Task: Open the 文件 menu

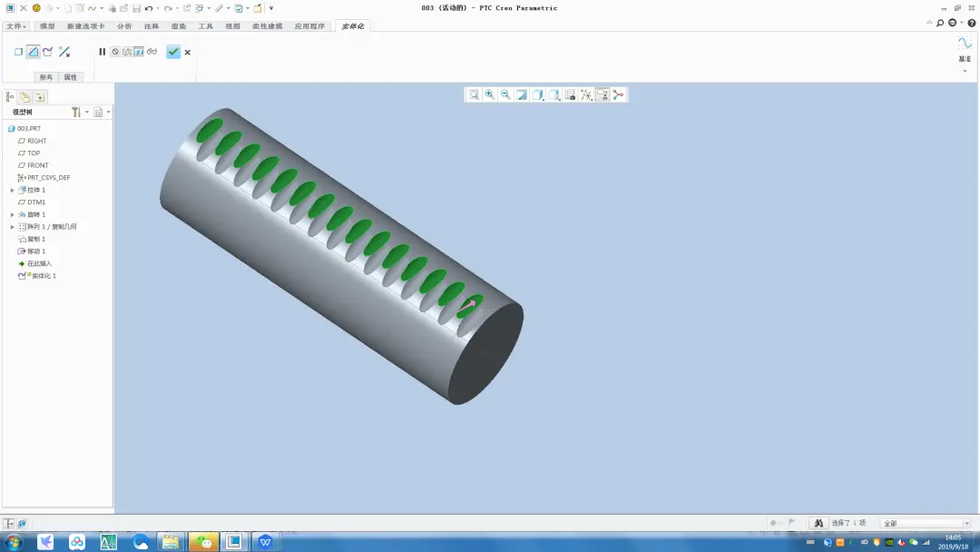Action: [15, 26]
